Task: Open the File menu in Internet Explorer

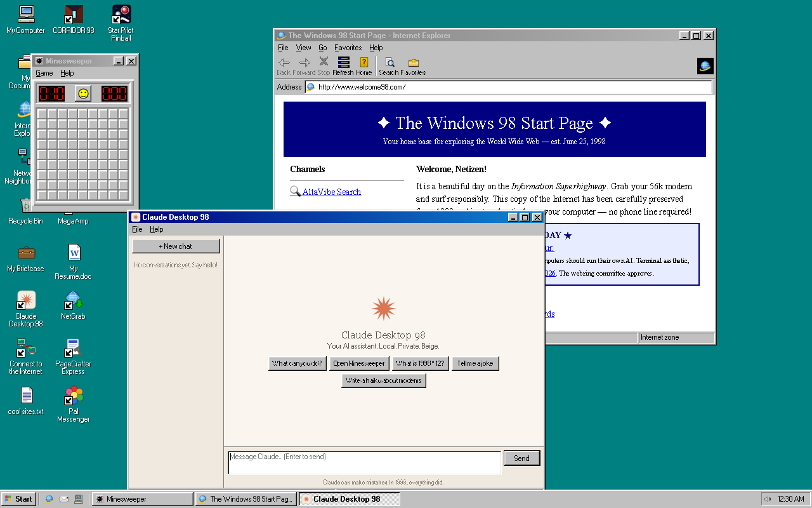Action: [x=283, y=48]
